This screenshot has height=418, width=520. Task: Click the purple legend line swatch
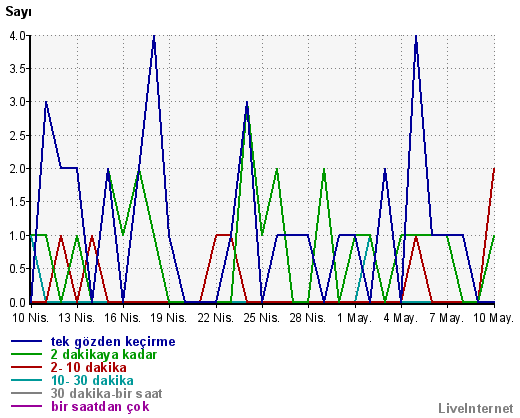(27, 406)
